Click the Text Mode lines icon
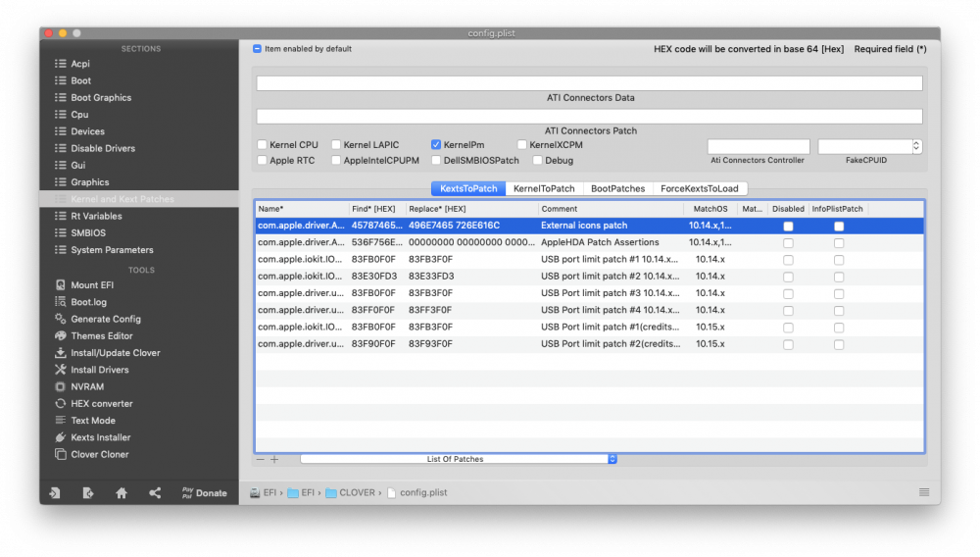 click(61, 420)
